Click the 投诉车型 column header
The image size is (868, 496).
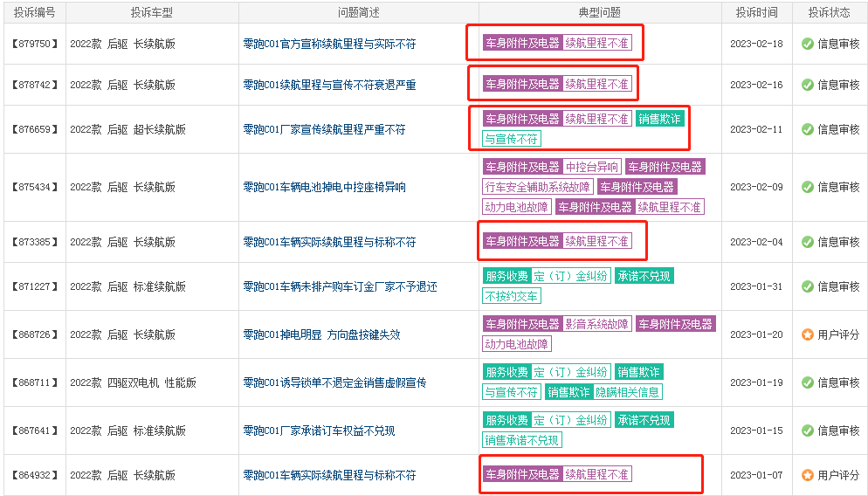pyautogui.click(x=152, y=12)
